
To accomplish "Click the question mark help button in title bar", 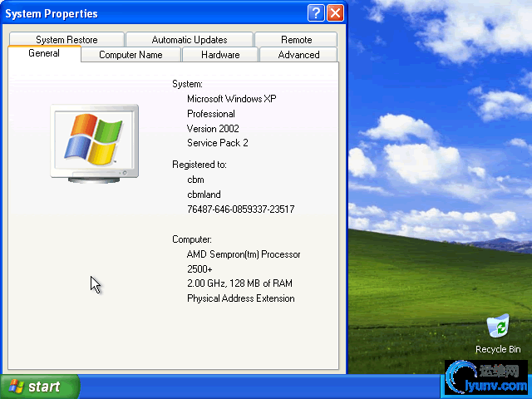I will (316, 13).
